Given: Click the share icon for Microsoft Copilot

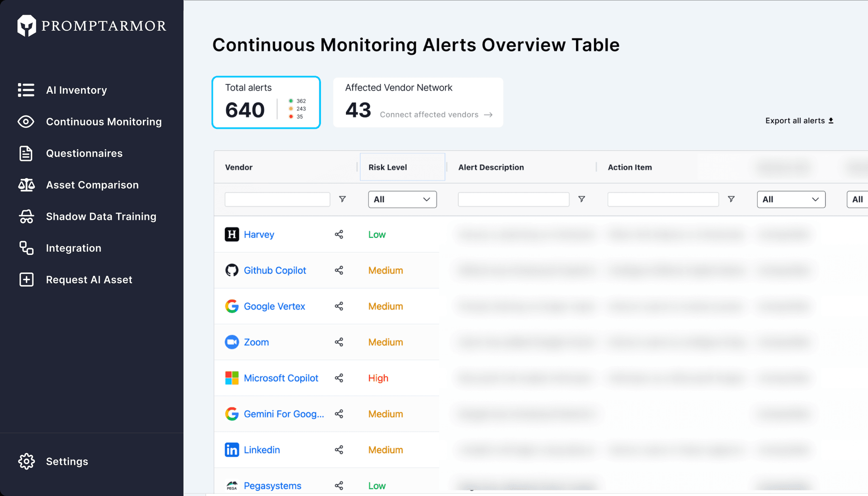Looking at the screenshot, I should 339,378.
